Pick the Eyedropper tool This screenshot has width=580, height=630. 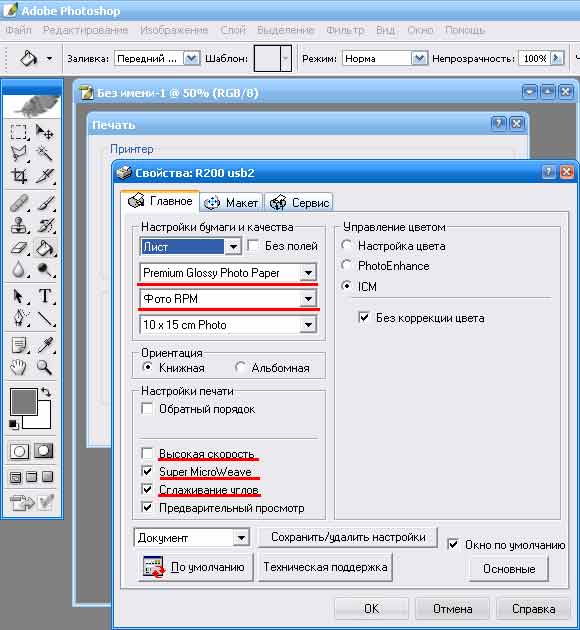point(45,345)
